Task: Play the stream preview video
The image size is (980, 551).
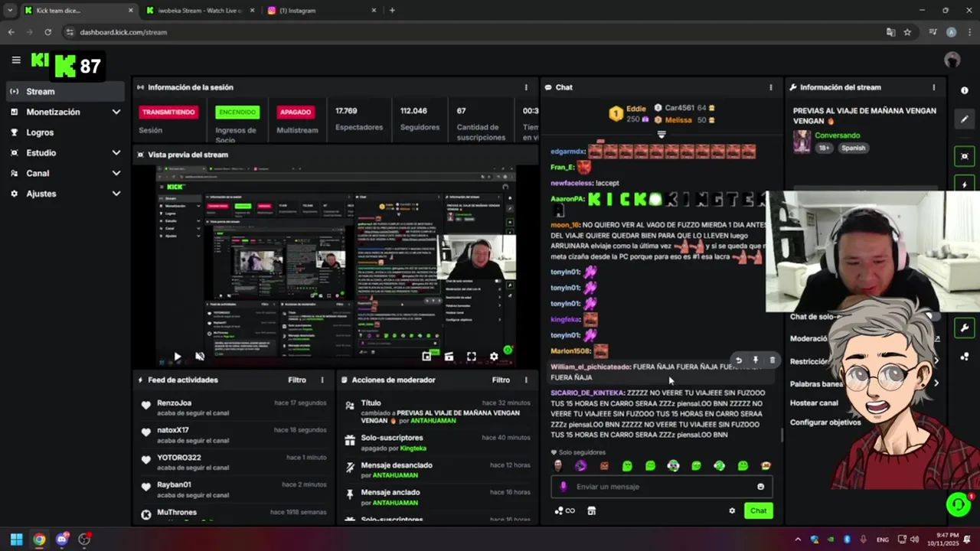Action: (x=178, y=357)
